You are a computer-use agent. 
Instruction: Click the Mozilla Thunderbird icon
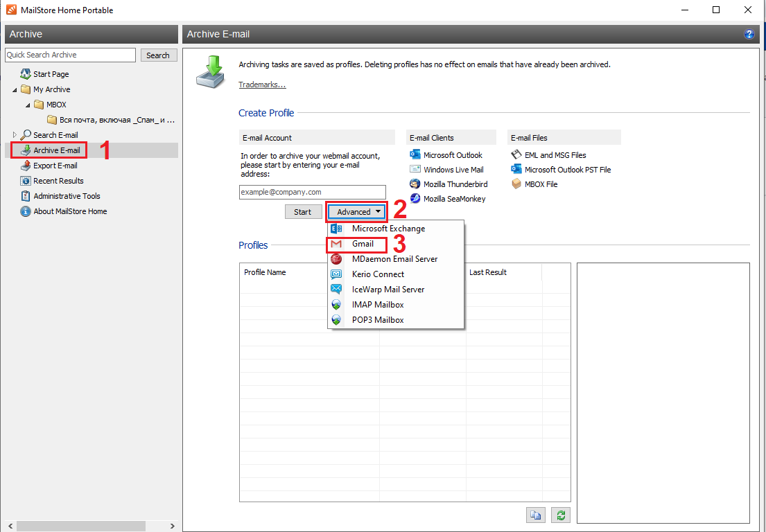click(415, 184)
